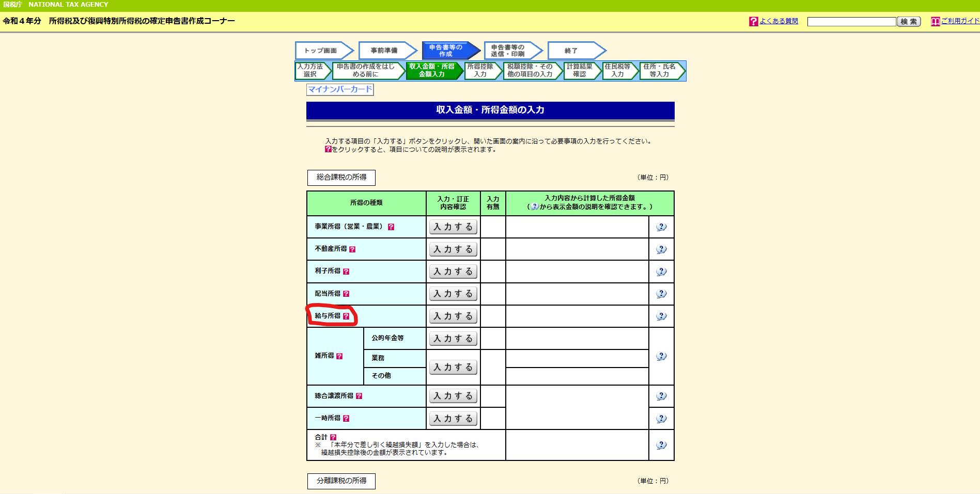The width and height of the screenshot is (980, 494).
Task: Open amount explanation bubble for 給与所得 row
Action: tap(661, 316)
